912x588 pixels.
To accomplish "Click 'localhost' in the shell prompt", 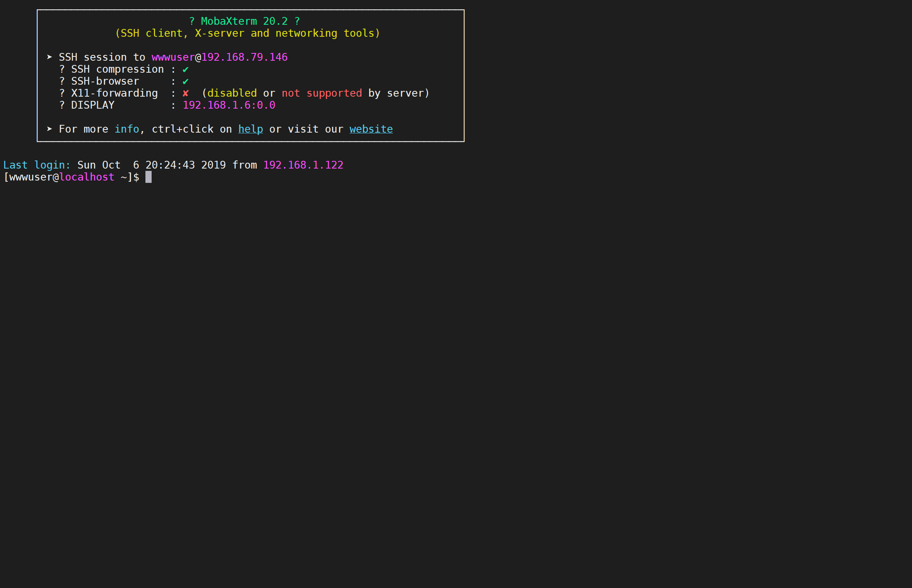I will pos(87,177).
